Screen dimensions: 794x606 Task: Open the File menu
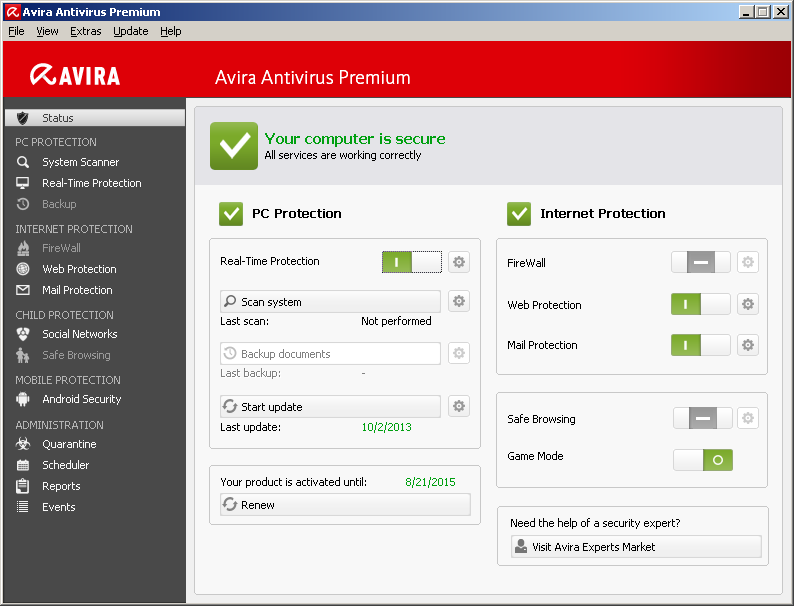[16, 31]
